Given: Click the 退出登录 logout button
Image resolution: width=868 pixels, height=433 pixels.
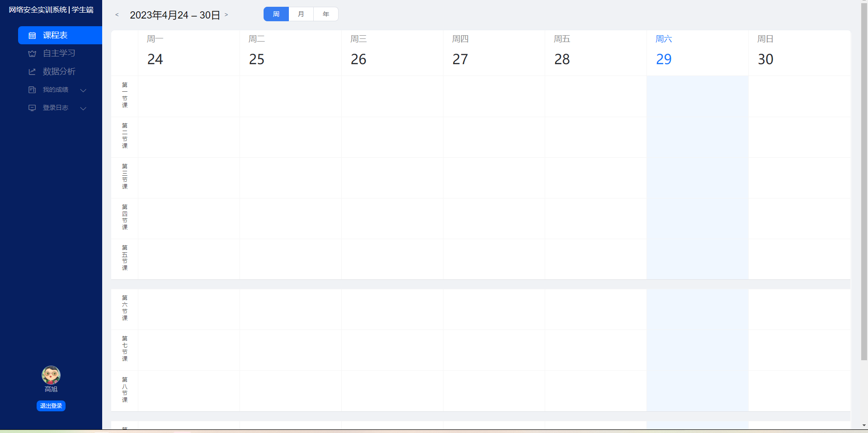Looking at the screenshot, I should point(51,406).
